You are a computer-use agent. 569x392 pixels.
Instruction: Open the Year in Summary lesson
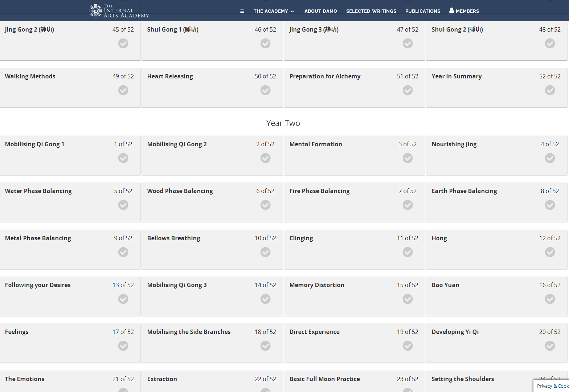[457, 76]
